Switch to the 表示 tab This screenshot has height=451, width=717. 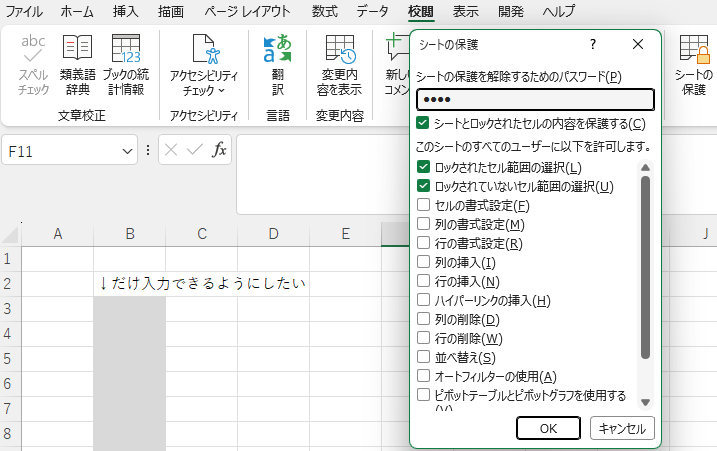tap(466, 11)
